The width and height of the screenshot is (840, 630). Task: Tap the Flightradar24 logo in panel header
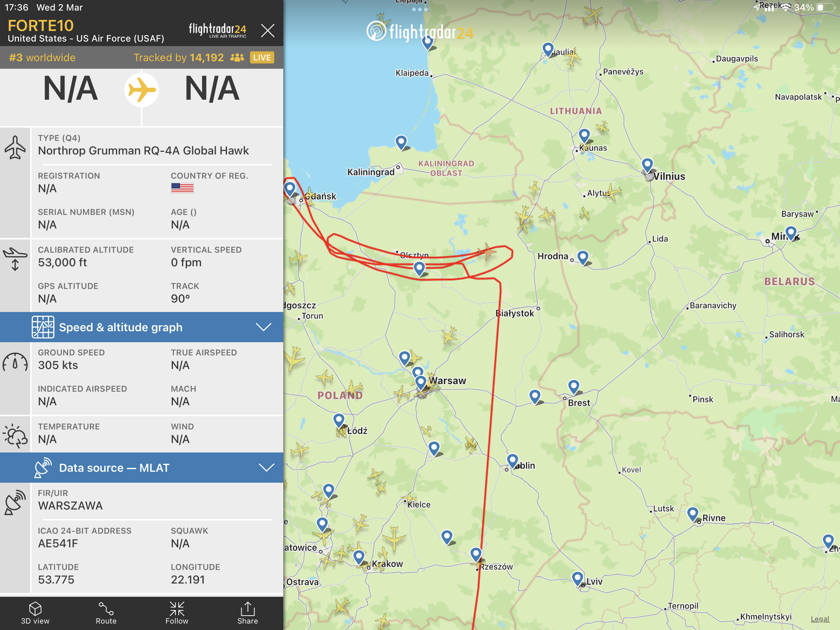(x=218, y=30)
